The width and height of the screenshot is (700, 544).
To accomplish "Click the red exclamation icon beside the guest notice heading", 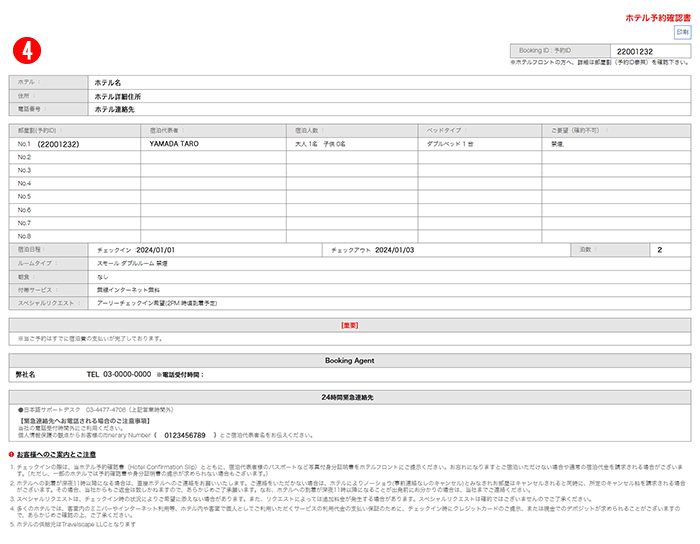I will tap(11, 454).
